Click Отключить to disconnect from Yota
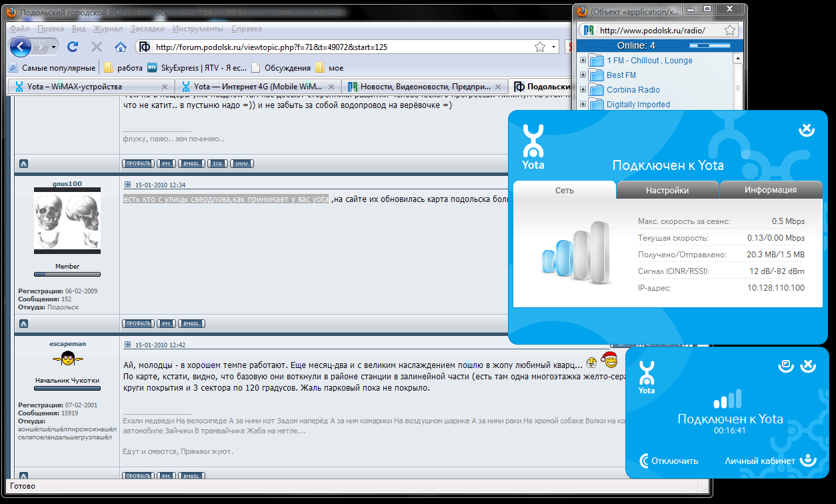The height and width of the screenshot is (504, 836). click(669, 461)
